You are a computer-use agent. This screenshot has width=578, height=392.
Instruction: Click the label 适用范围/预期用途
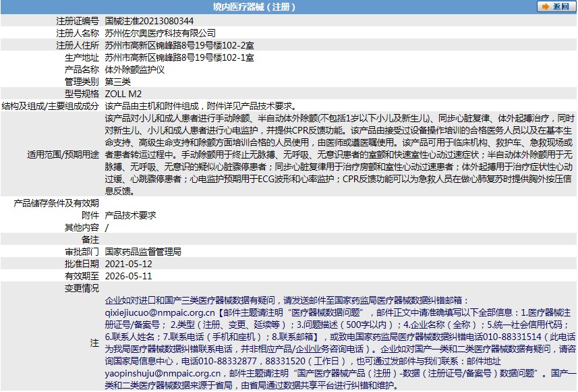[63, 155]
